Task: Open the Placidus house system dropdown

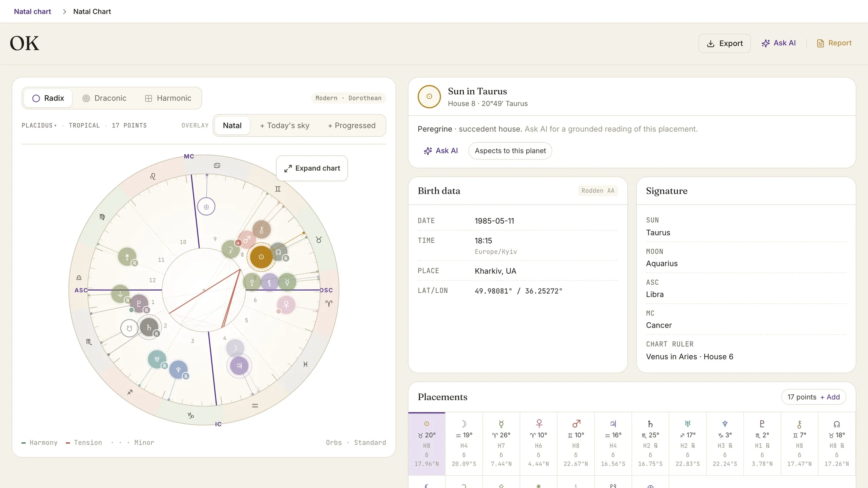Action: [39, 125]
